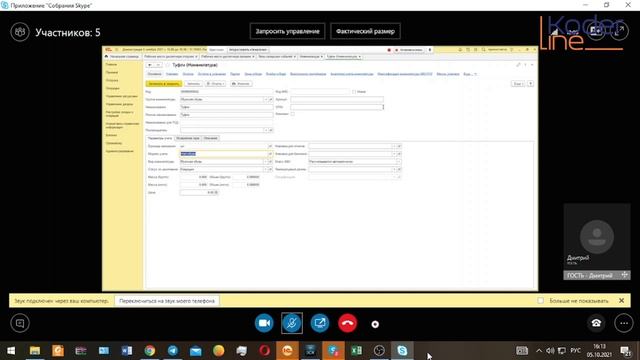Image resolution: width=640 pixels, height=360 pixels.
Task: Open Excel from taskbar
Action: [x=356, y=351]
